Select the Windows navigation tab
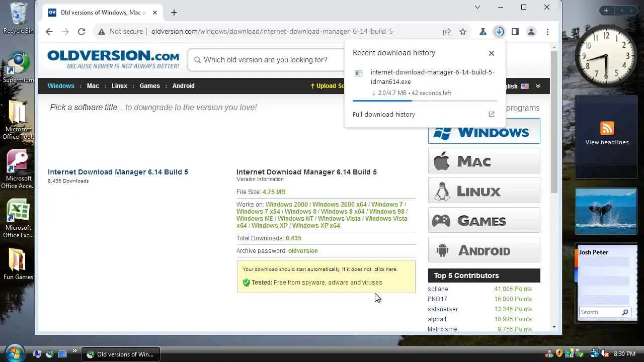 pos(61,86)
